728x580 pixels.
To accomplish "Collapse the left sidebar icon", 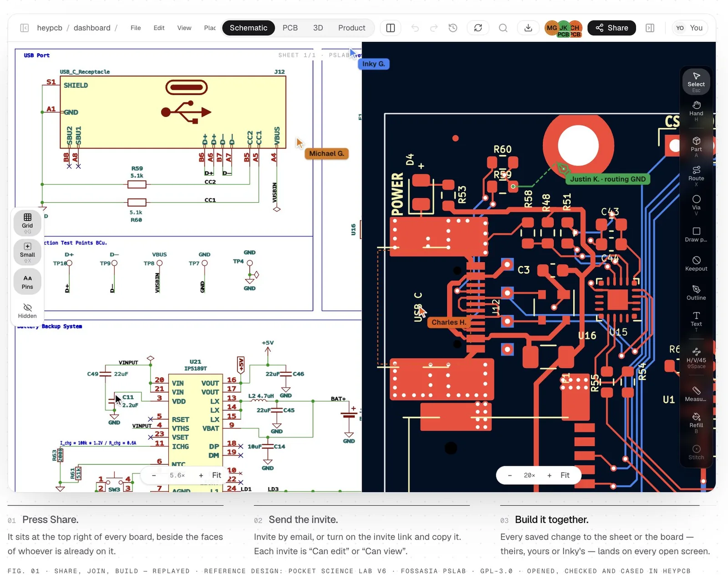I will pyautogui.click(x=25, y=28).
